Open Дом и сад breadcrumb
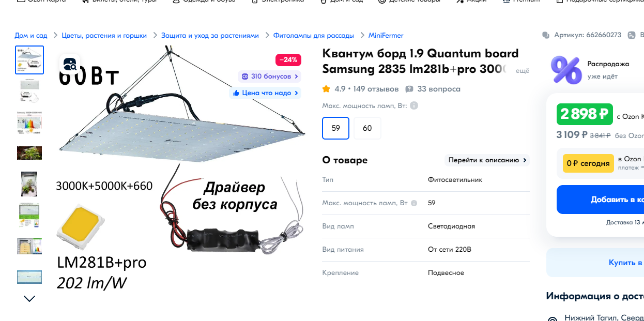 tap(31, 35)
